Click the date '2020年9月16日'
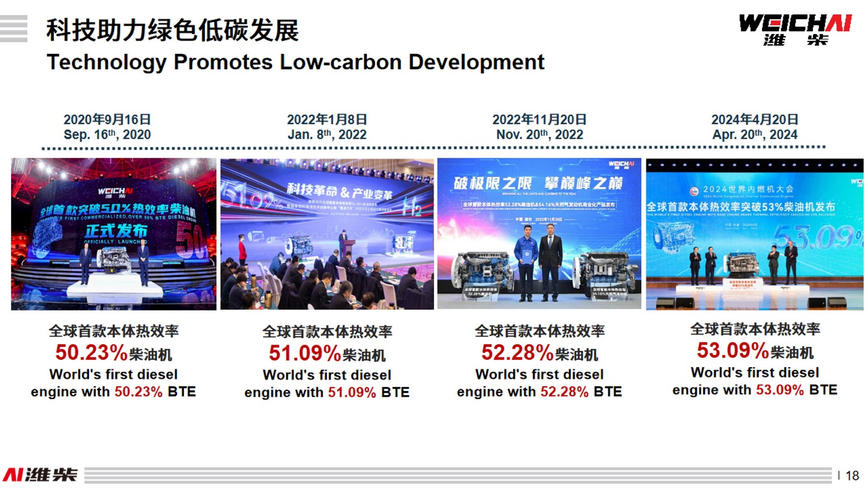The height and width of the screenshot is (488, 868). click(107, 119)
